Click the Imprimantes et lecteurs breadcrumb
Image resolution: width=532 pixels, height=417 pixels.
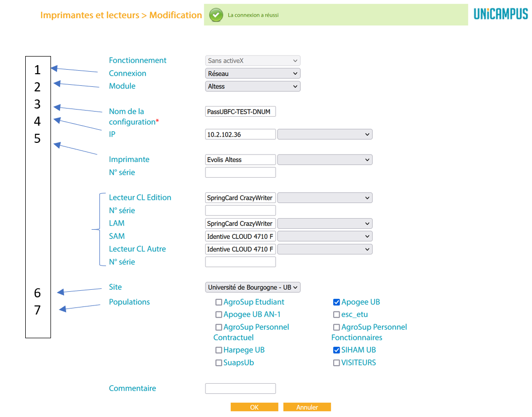pos(90,15)
